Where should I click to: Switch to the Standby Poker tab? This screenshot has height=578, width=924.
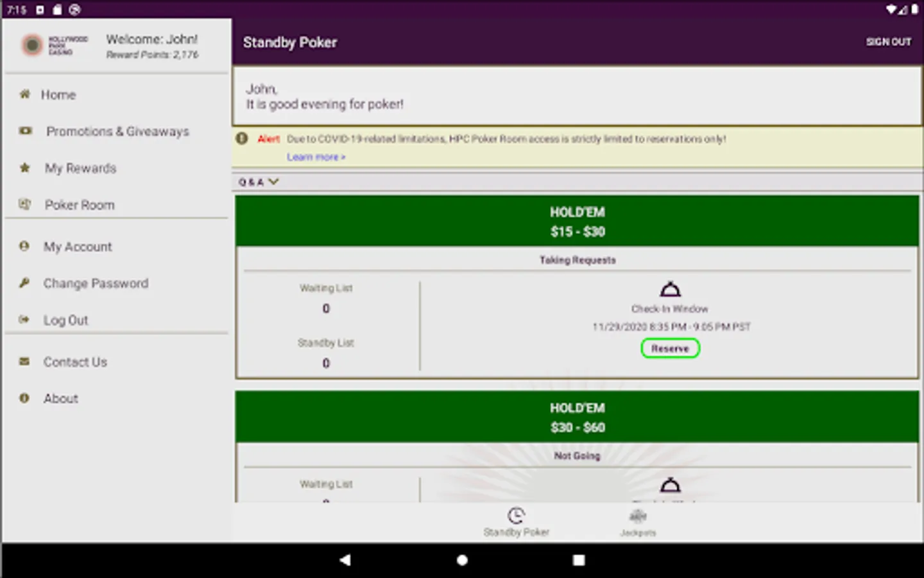[x=517, y=522]
